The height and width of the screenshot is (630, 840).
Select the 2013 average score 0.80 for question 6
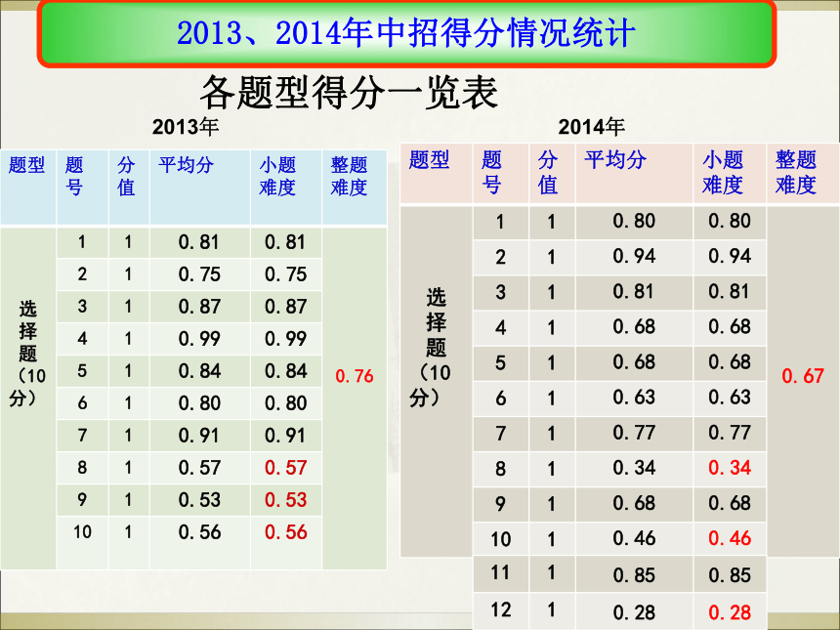pos(199,402)
